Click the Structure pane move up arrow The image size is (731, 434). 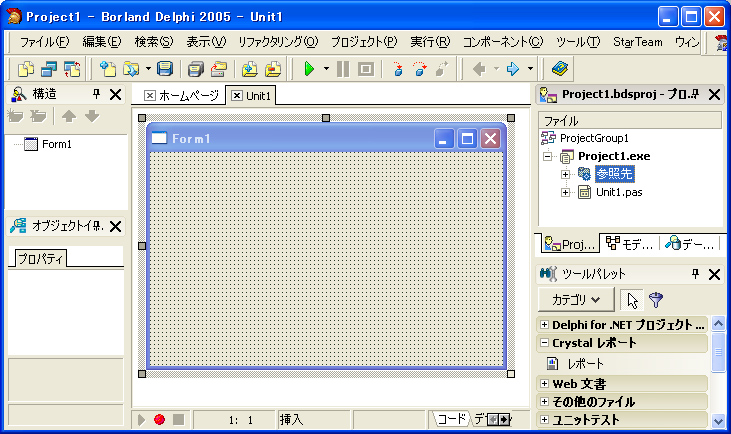tap(69, 116)
